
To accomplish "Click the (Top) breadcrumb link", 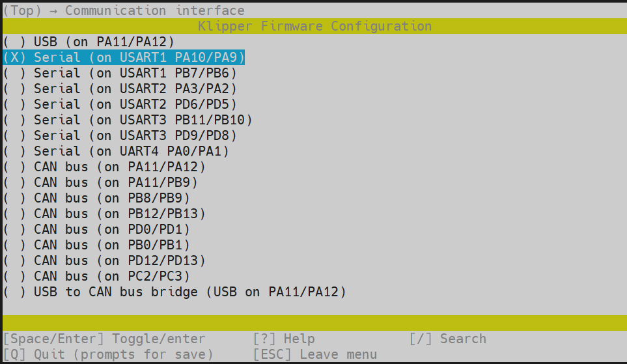I will [x=22, y=10].
